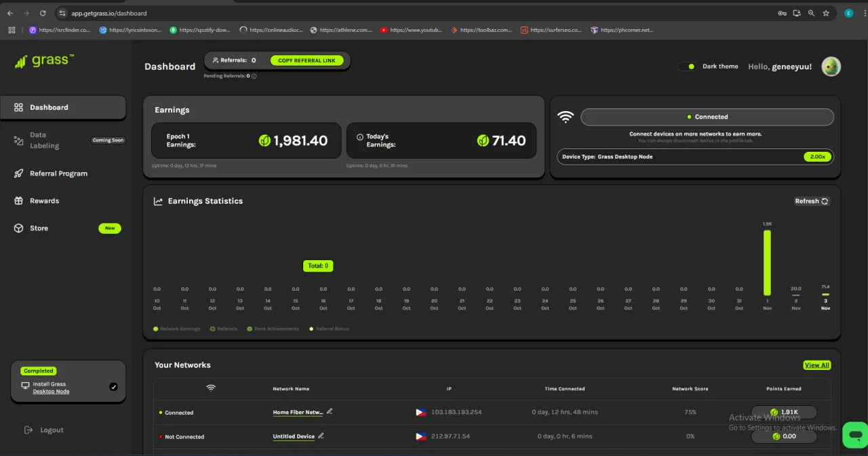The height and width of the screenshot is (456, 868).
Task: Click the Logout arrow icon
Action: 28,430
